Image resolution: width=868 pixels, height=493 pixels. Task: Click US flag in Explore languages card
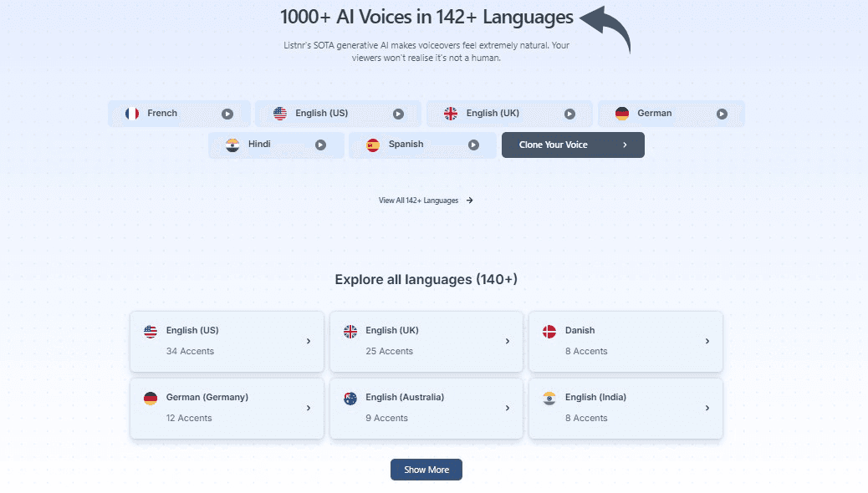pos(151,332)
